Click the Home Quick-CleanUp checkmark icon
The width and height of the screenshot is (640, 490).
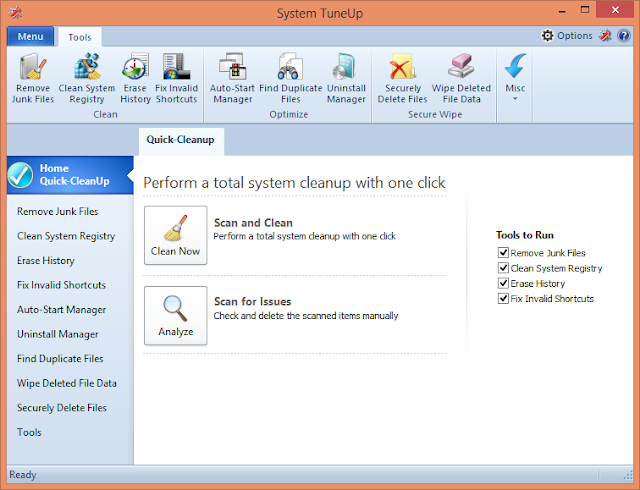20,175
